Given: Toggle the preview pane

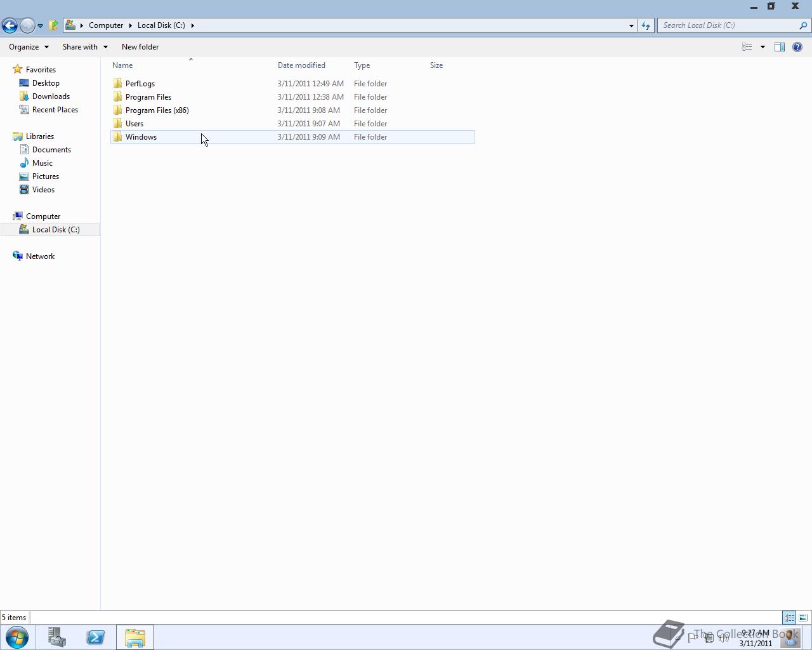Looking at the screenshot, I should click(780, 47).
